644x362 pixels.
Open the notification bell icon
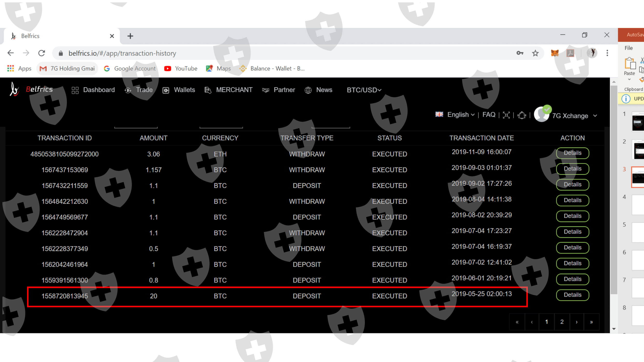522,115
